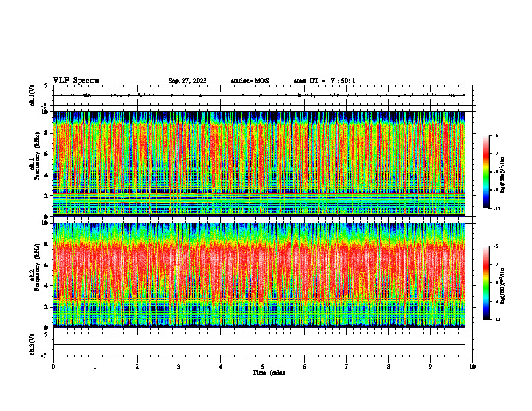
Task: Click the '5' tick of ch.1(V) panel
Action: [47, 85]
